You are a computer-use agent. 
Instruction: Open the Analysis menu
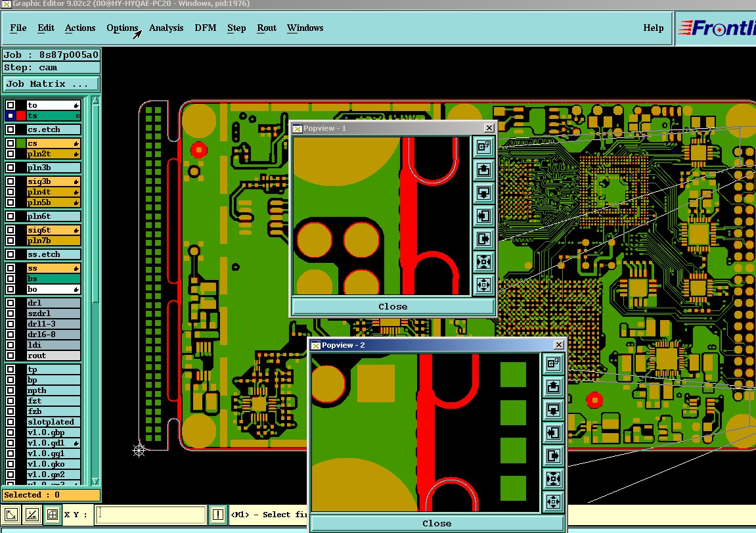[x=166, y=28]
